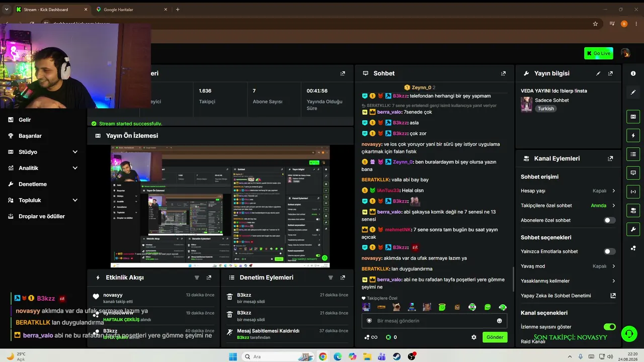
Task: Open Steam from the taskbar
Action: coord(397,356)
